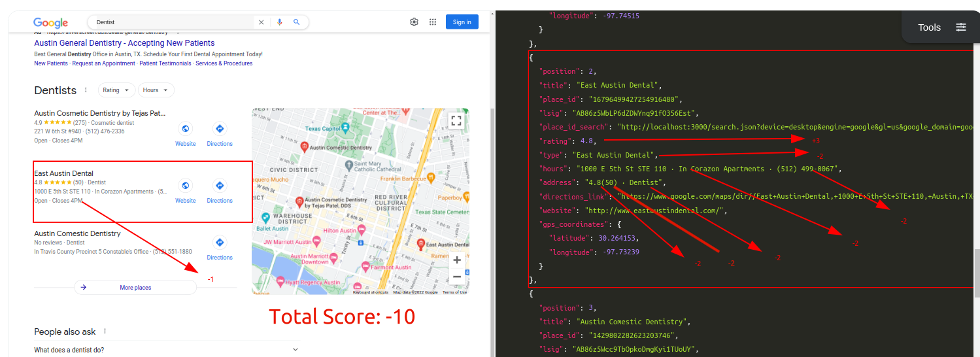
Task: Follow the New Patients sitelink
Action: click(51, 63)
